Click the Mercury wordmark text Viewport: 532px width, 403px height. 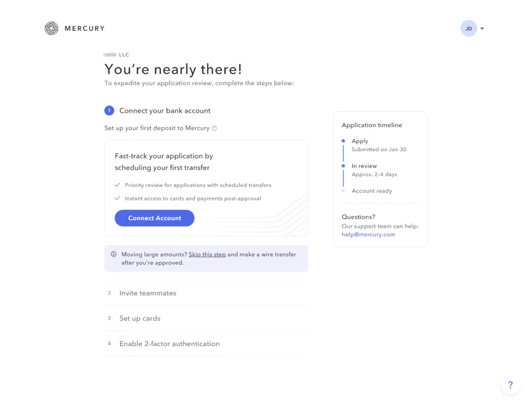click(x=85, y=29)
